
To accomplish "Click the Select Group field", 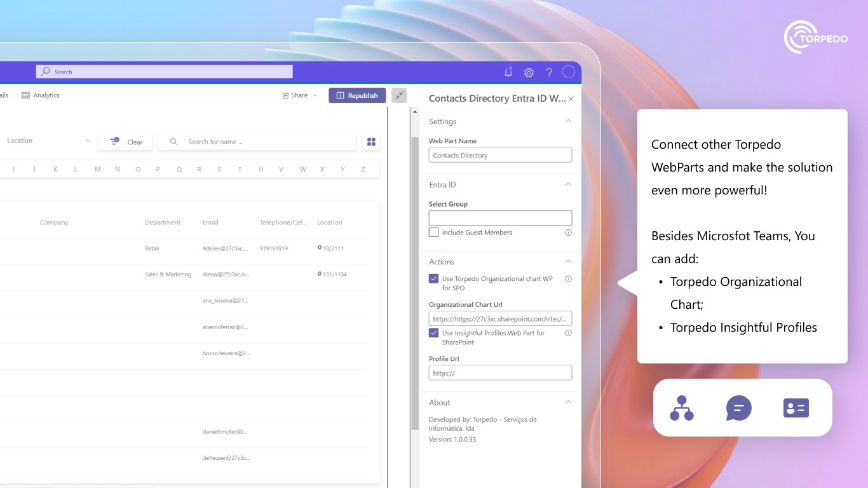I will tap(500, 218).
